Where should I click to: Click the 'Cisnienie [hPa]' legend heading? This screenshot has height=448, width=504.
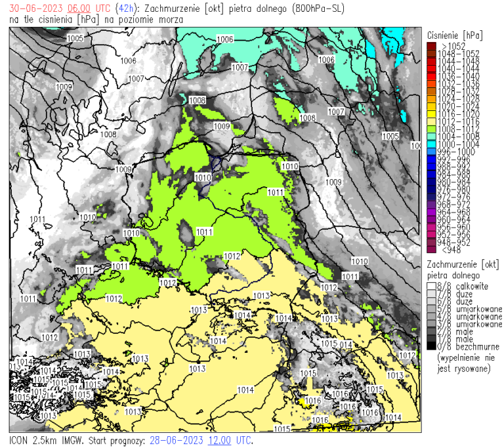[x=455, y=35]
